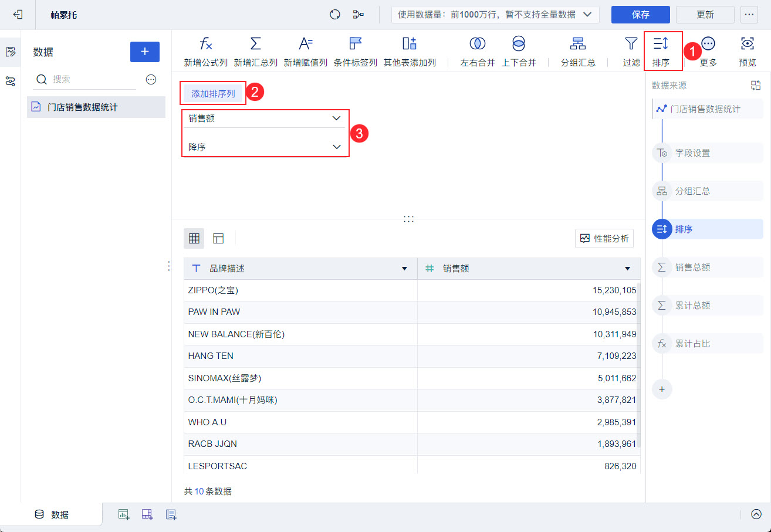Select 新增汇总列 tool
Viewport: 771px width, 532px height.
(x=255, y=51)
